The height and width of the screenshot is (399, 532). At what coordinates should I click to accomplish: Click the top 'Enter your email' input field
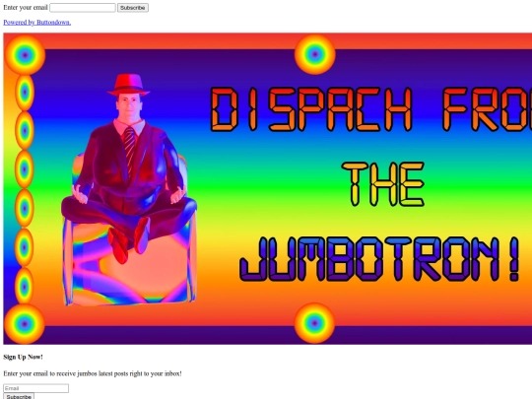click(x=83, y=8)
